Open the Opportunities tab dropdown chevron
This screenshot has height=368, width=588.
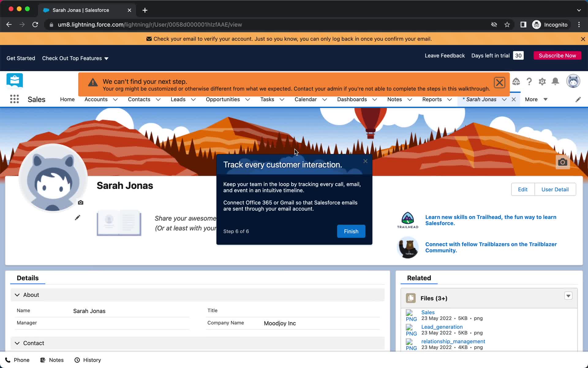pos(248,99)
